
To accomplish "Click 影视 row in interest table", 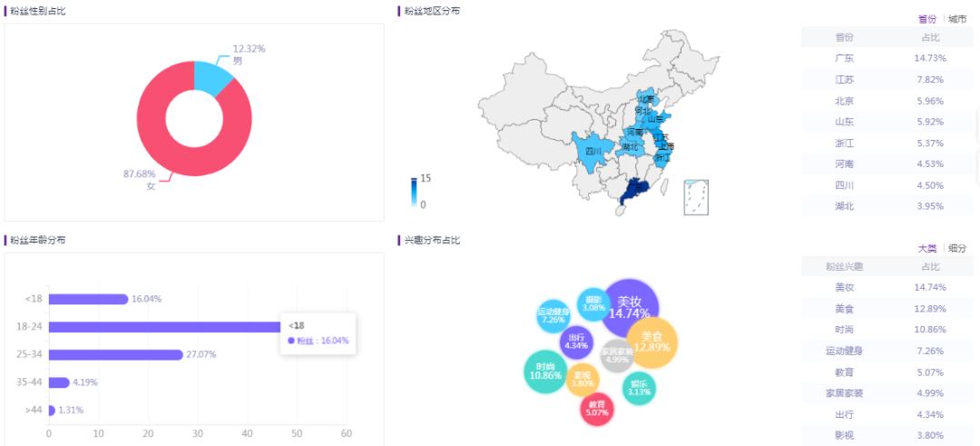I will tap(887, 436).
